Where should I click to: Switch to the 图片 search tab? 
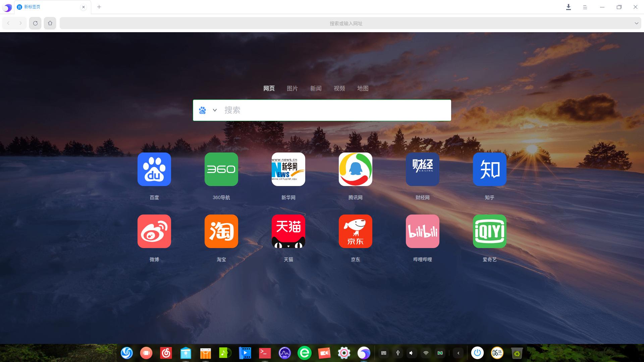pyautogui.click(x=292, y=88)
